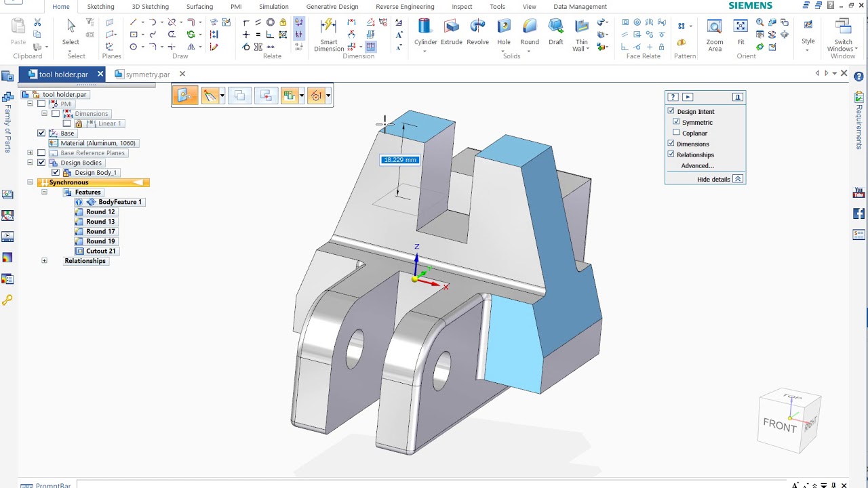Open the Generative Design tab
Screen dimensions: 868x488
[332, 7]
